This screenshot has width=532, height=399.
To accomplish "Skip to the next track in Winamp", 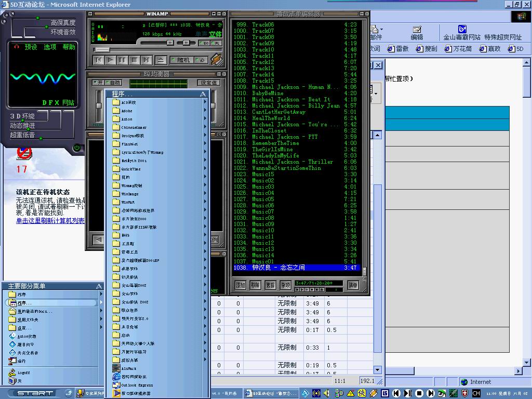I will [146, 60].
